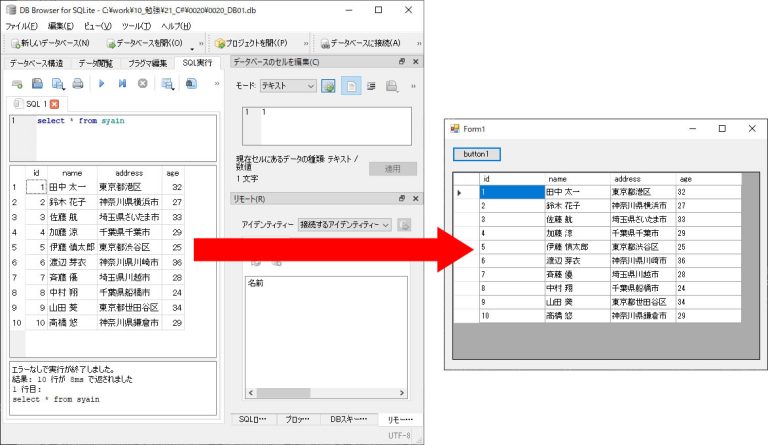Open the ファイル(F) menu

point(22,25)
